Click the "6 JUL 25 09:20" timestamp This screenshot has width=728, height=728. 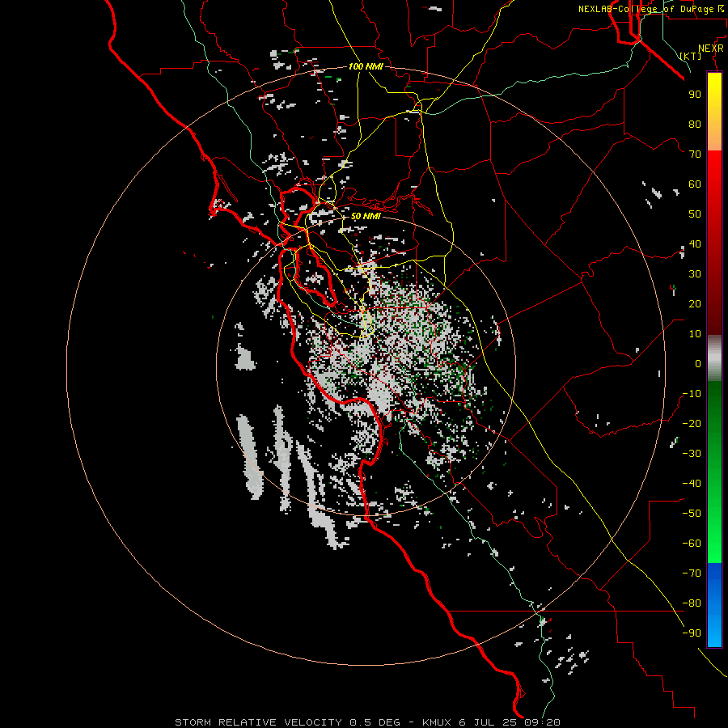pos(510,722)
